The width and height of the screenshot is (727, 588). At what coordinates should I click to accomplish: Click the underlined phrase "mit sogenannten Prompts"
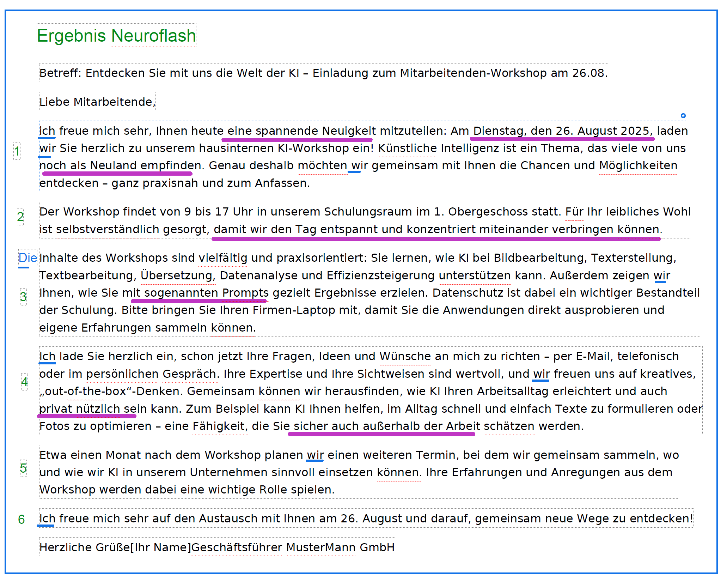[x=195, y=293]
